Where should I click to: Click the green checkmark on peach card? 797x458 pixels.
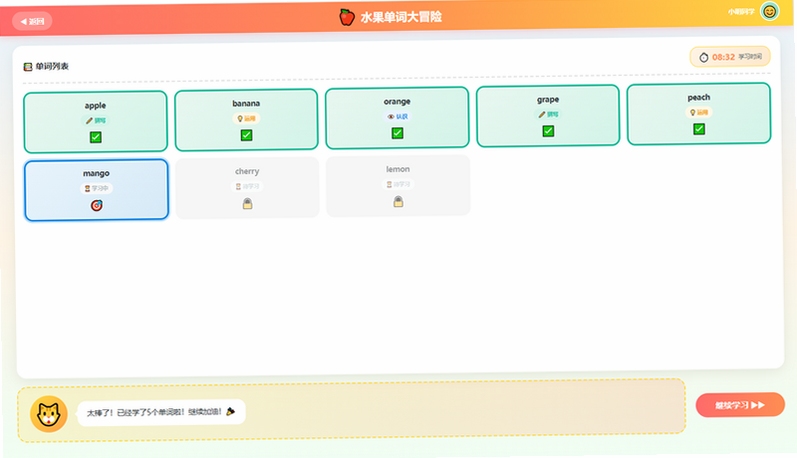click(699, 129)
